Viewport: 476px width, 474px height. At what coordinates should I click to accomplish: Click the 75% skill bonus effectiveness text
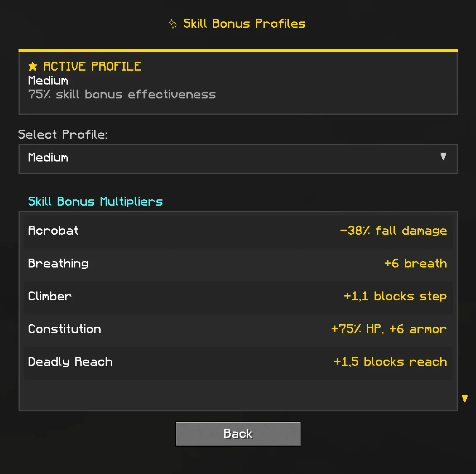(x=122, y=95)
